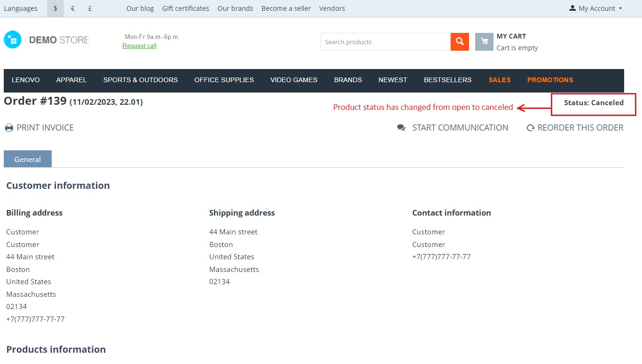Switch currency to euro
The width and height of the screenshot is (642, 364).
(73, 8)
